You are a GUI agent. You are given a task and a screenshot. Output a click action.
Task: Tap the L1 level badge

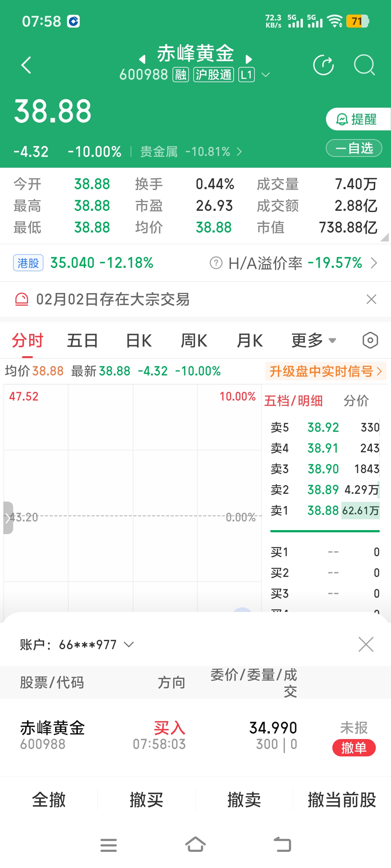pos(246,75)
